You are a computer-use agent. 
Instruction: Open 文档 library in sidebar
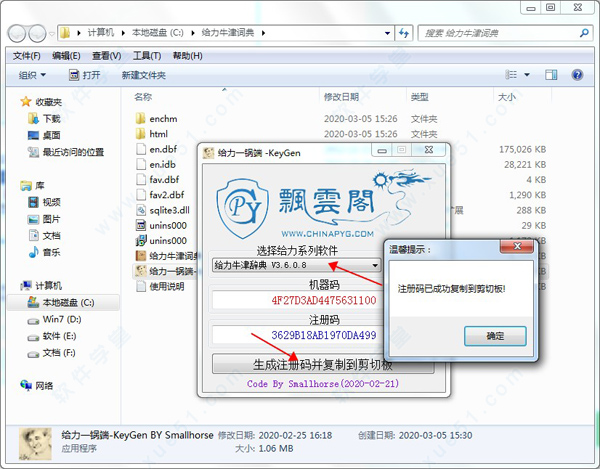44,235
